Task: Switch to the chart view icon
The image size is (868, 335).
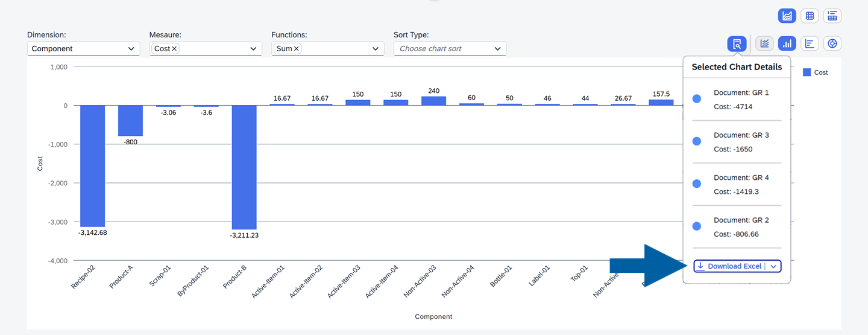Action: point(787,16)
